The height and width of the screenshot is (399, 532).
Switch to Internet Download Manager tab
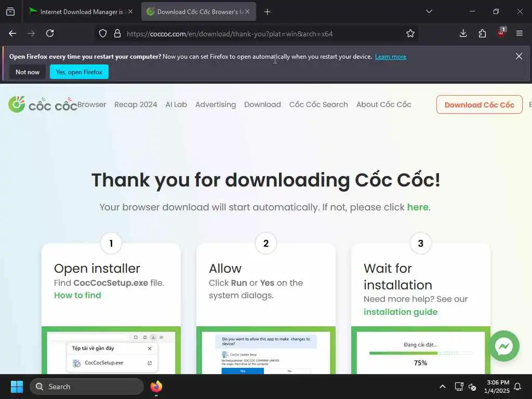(x=81, y=12)
